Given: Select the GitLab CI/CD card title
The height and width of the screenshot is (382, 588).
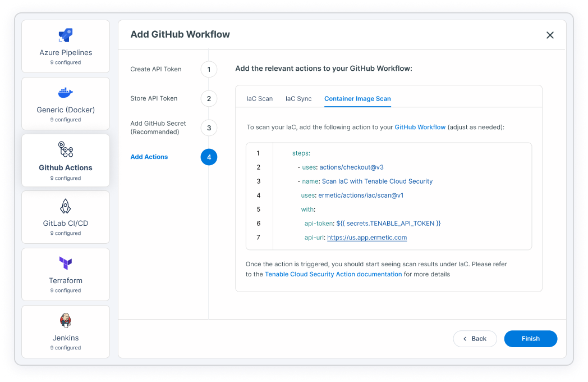Looking at the screenshot, I should (66, 224).
